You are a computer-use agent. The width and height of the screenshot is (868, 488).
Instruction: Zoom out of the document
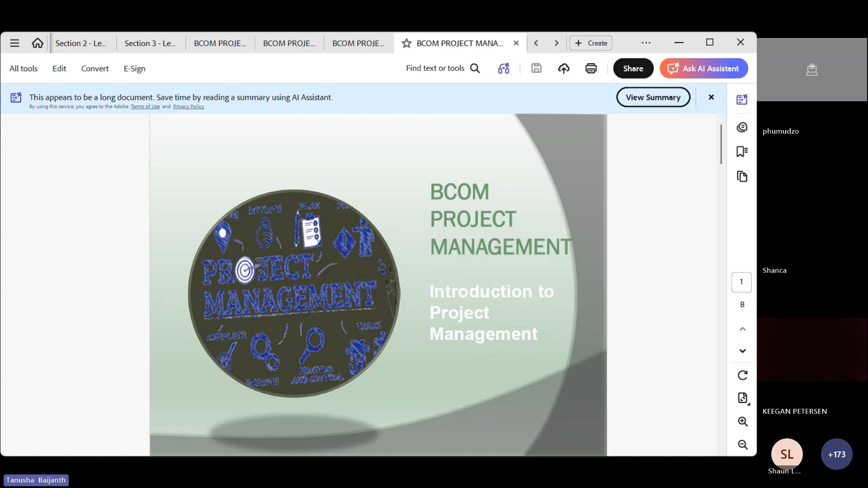point(742,445)
